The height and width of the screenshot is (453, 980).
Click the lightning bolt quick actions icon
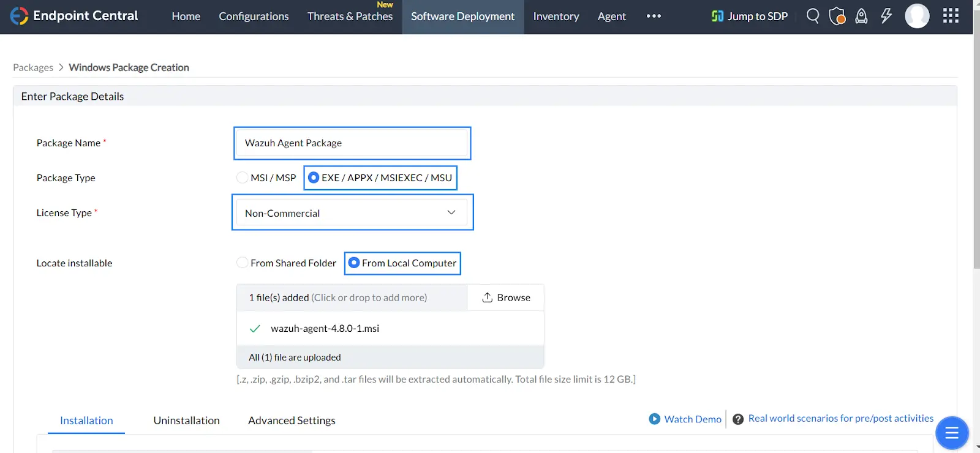pos(886,16)
